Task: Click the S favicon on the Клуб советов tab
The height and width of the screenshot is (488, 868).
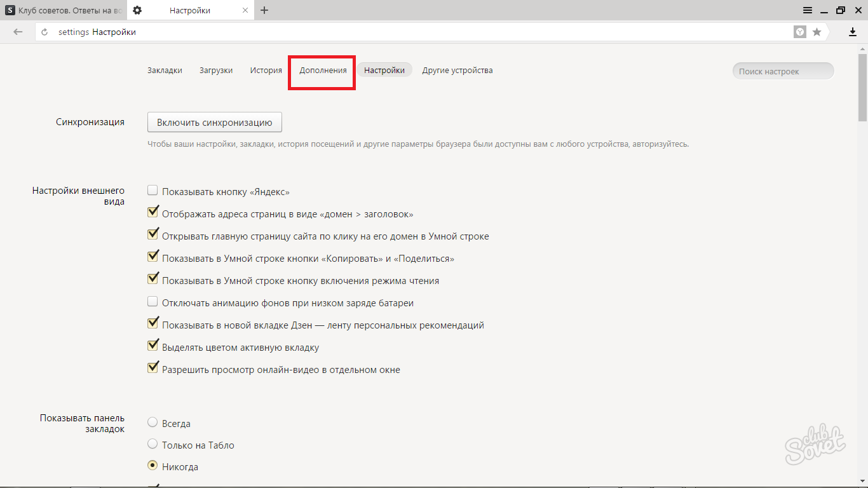Action: 10,10
